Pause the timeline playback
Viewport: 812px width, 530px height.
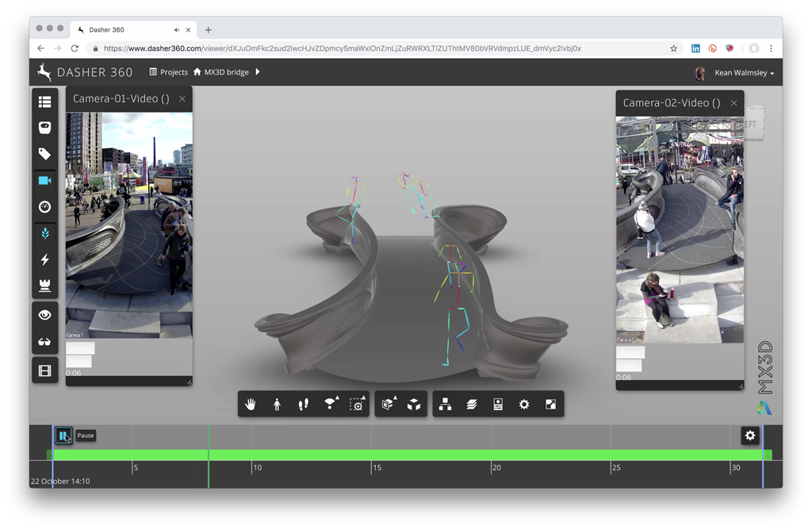tap(63, 436)
